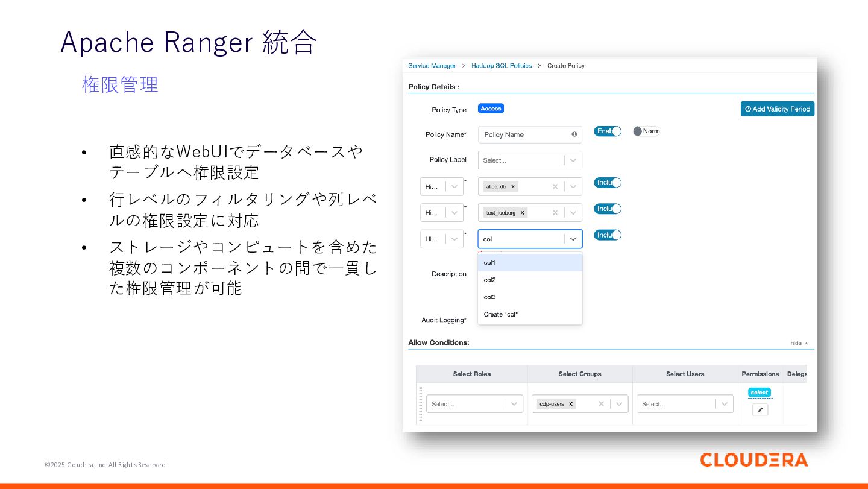Click the Select Groups column header

(580, 374)
